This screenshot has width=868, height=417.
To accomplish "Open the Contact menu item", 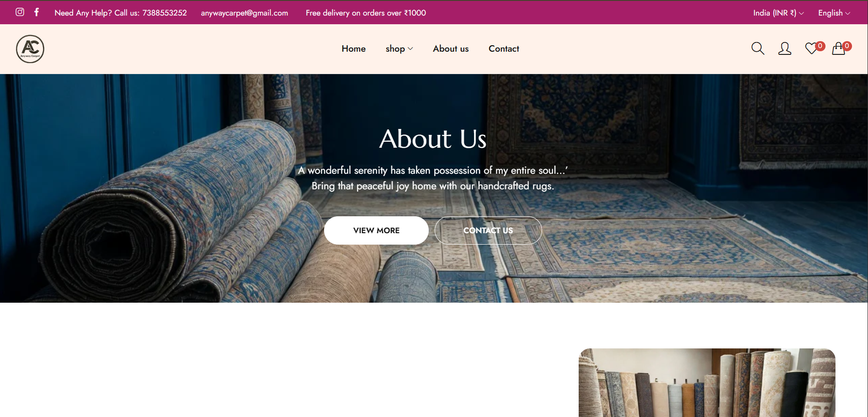I will pyautogui.click(x=504, y=48).
